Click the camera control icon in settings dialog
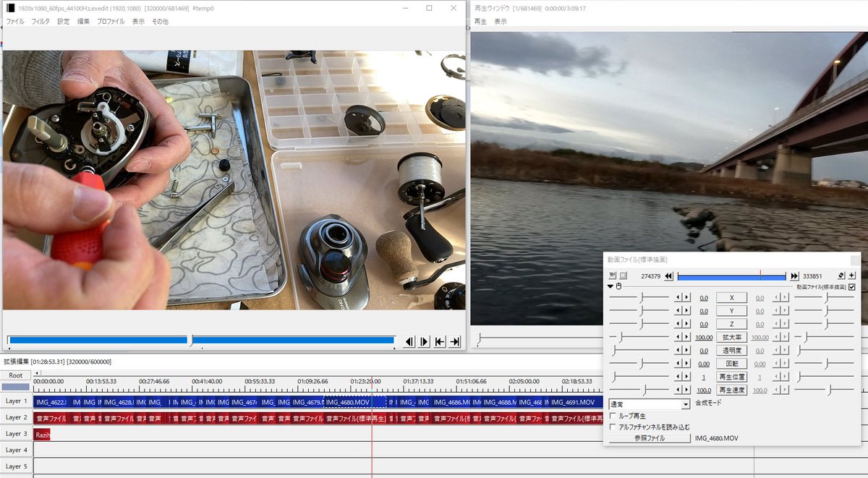The height and width of the screenshot is (478, 868). 613,276
